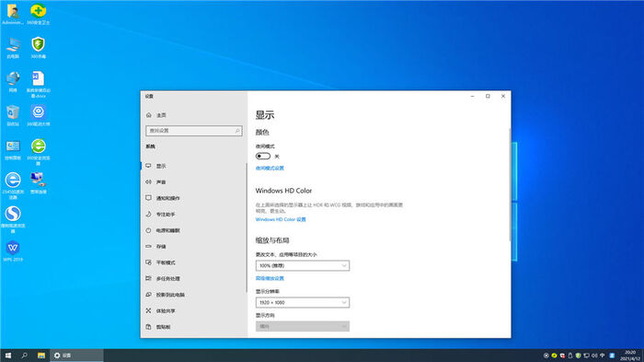Open the night light settings link
This screenshot has height=362, width=644.
point(270,169)
